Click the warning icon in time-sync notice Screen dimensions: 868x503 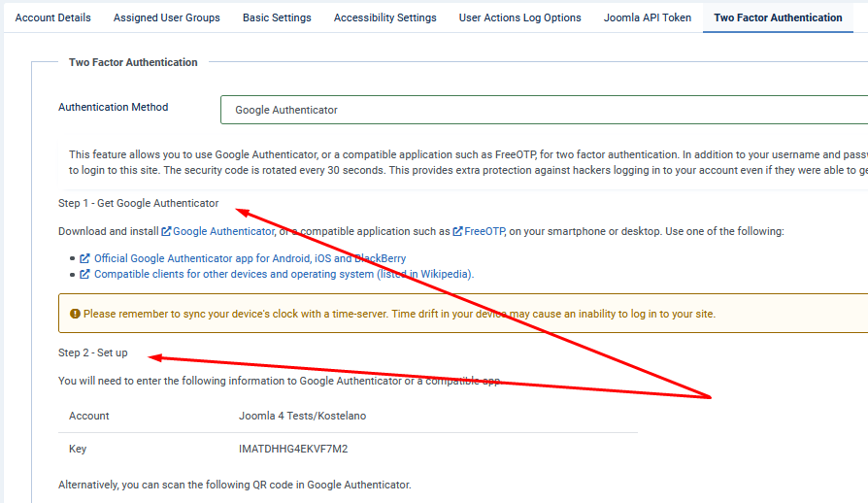[x=75, y=314]
